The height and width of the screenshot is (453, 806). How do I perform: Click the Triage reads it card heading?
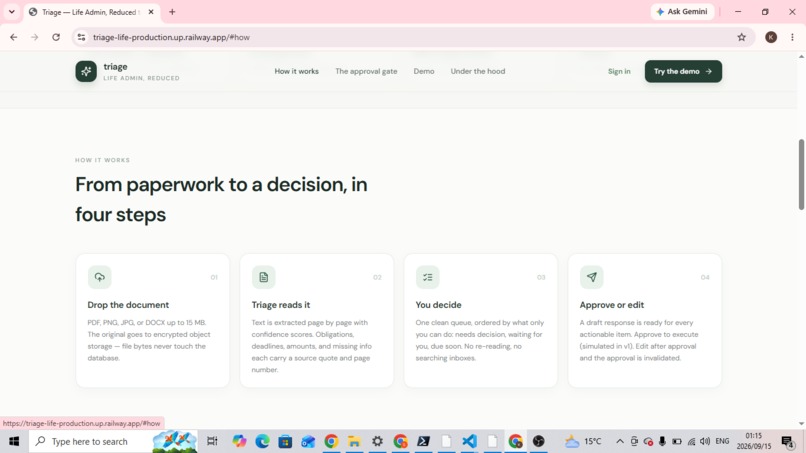[281, 305]
